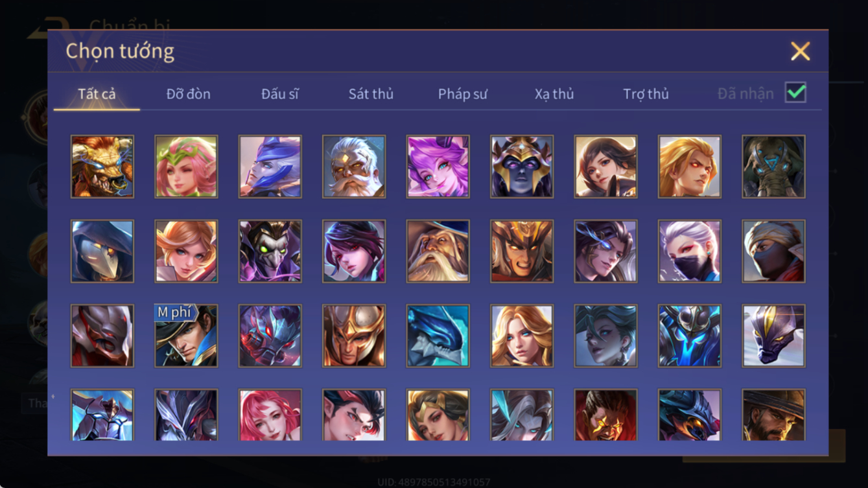
Task: Open the Sát thủ tab
Action: click(371, 94)
